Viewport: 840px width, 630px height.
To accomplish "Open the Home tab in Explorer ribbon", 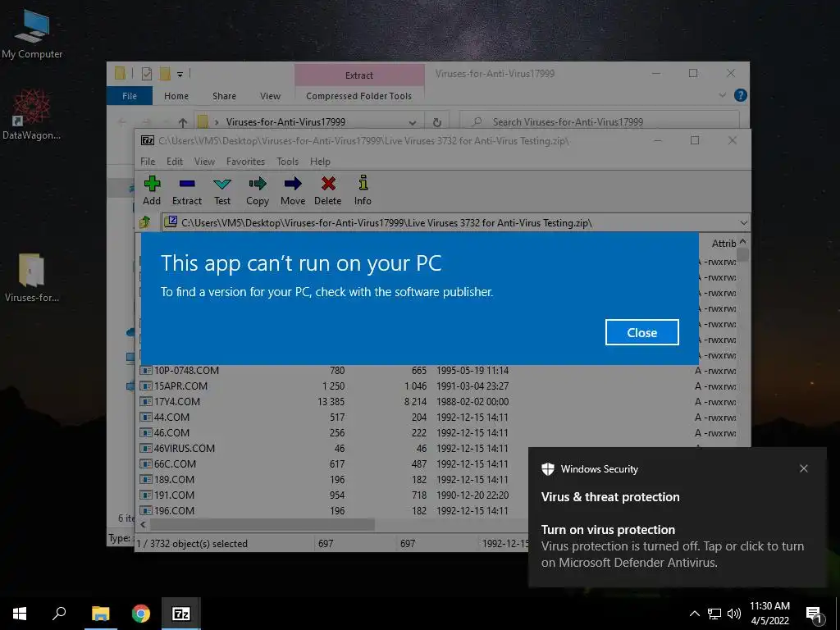I will point(176,96).
